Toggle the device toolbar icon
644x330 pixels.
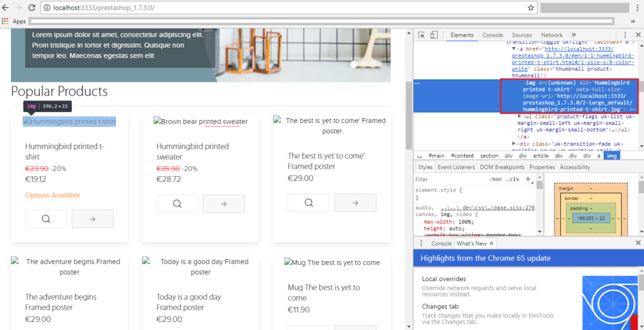tap(434, 35)
